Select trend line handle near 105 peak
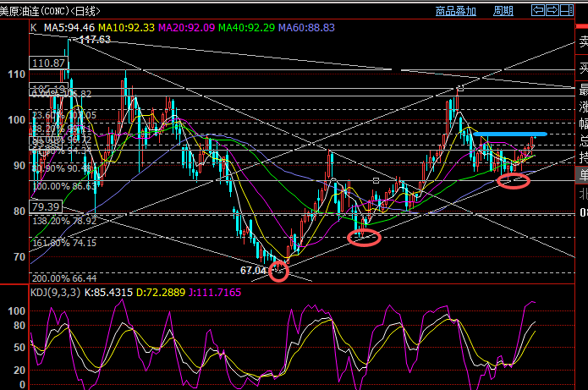 [x=461, y=89]
